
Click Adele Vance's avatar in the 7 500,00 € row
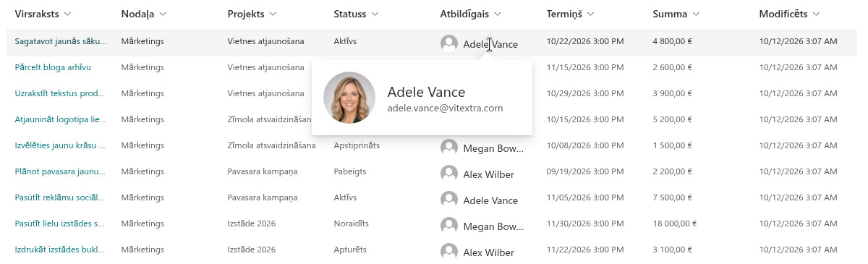[449, 200]
